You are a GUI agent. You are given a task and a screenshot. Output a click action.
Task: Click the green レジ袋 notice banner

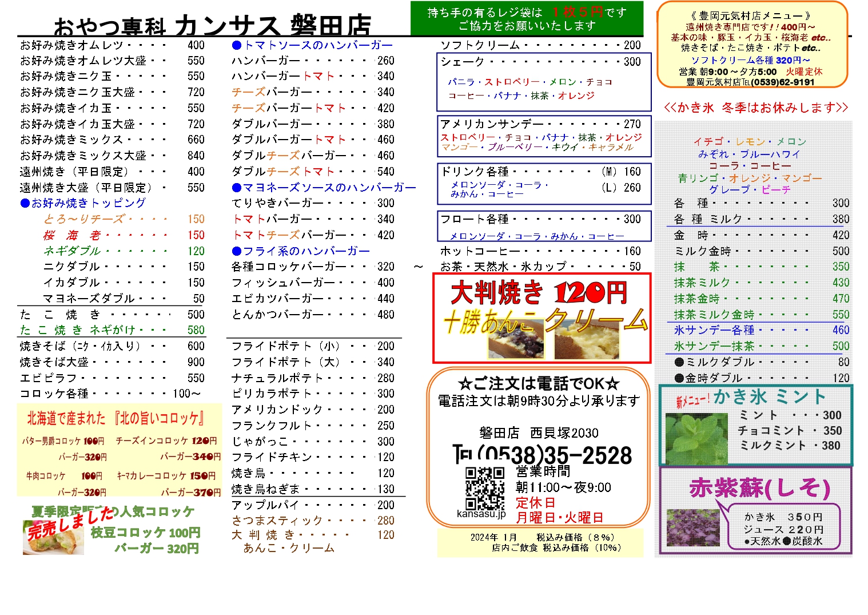point(527,19)
